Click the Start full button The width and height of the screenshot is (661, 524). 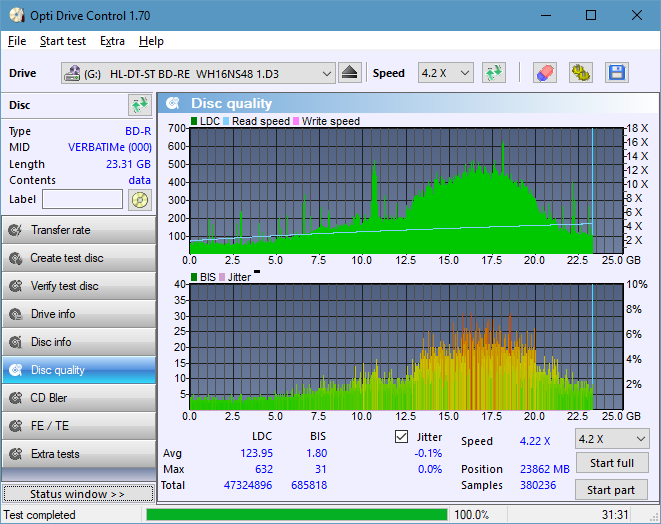tap(612, 463)
